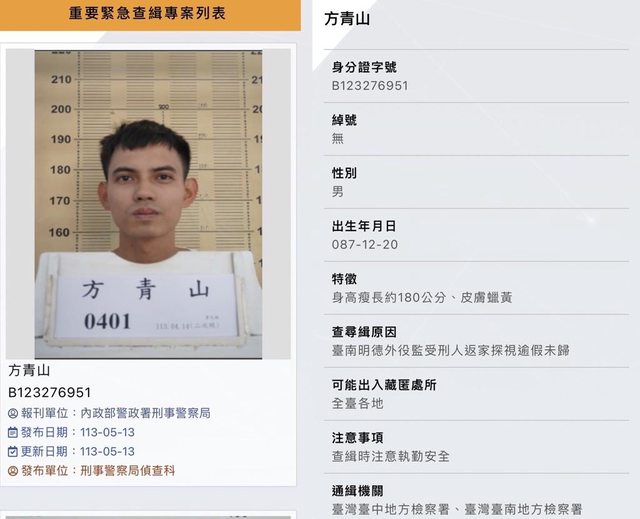Screen dimensions: 640x519
Task: Click the 性別 field showing 男
Action: coord(476,182)
